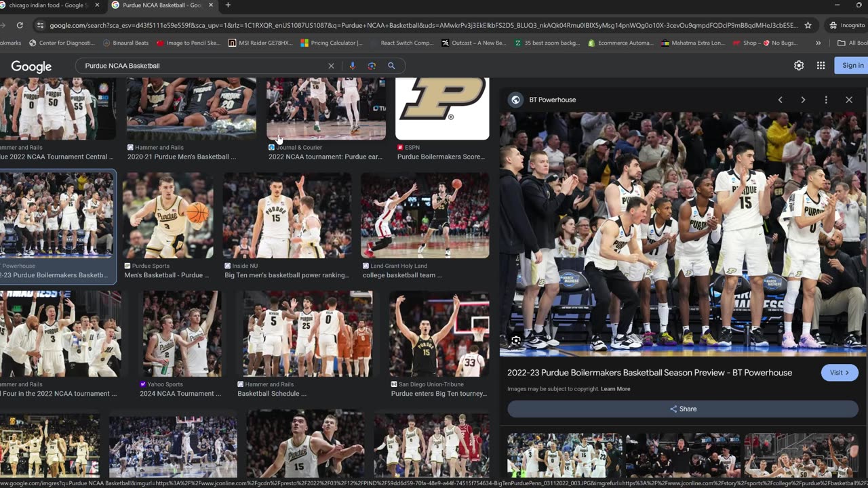
Task: Open the 'Binaural Beats' bookmark
Action: pyautogui.click(x=125, y=43)
